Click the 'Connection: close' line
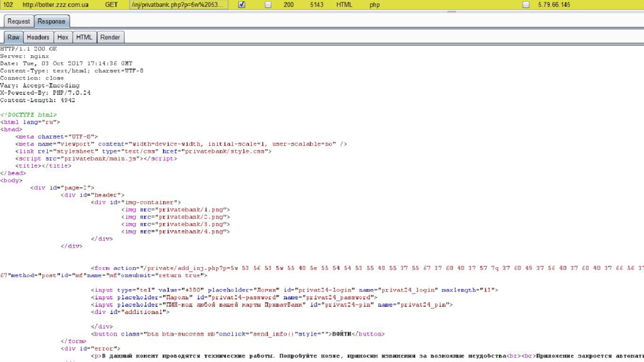This screenshot has width=644, height=362. pyautogui.click(x=32, y=78)
